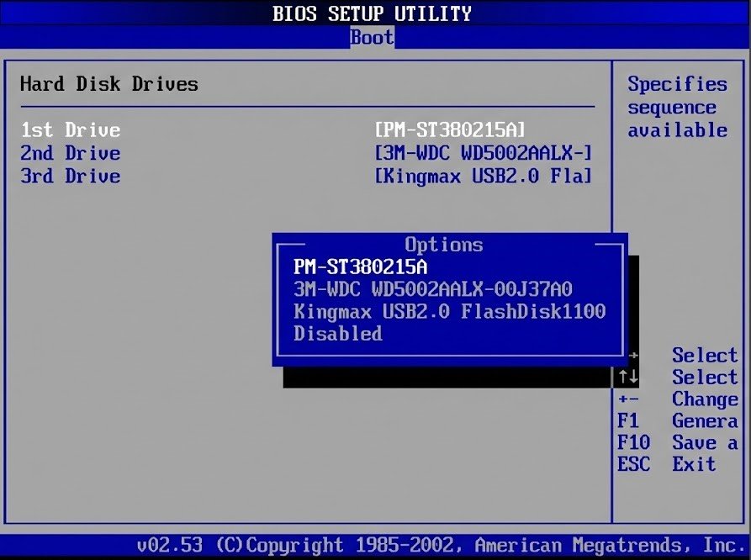Image resolution: width=751 pixels, height=560 pixels.
Task: Select the 1st Drive row label
Action: tap(71, 130)
